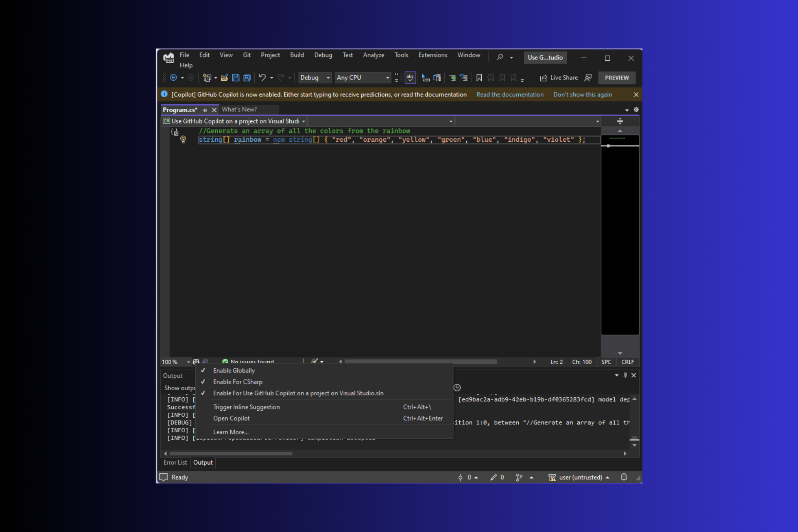This screenshot has width=798, height=532.
Task: Click the Send Feedback smiley icon
Action: [589, 78]
